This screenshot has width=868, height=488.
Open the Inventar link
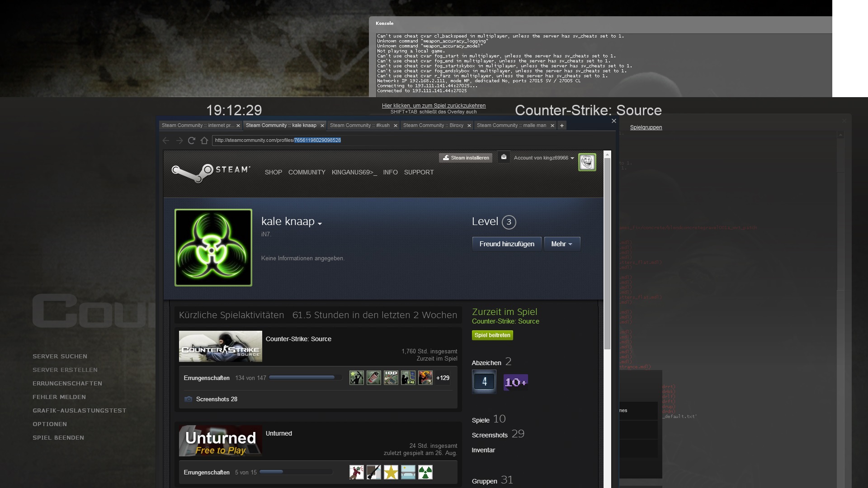click(x=483, y=450)
